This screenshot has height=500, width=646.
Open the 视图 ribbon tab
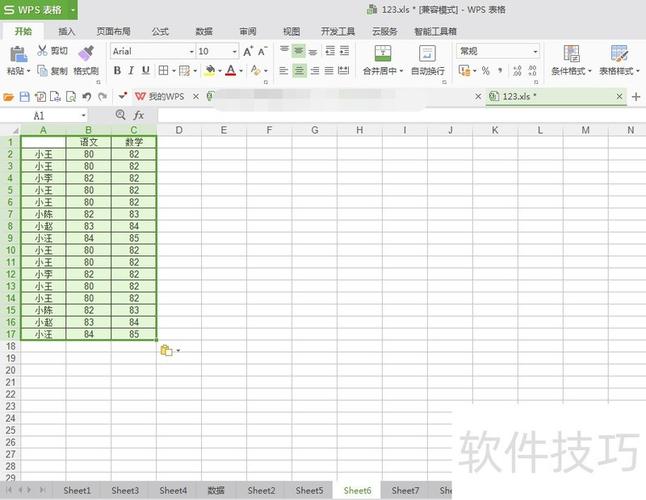click(x=291, y=31)
